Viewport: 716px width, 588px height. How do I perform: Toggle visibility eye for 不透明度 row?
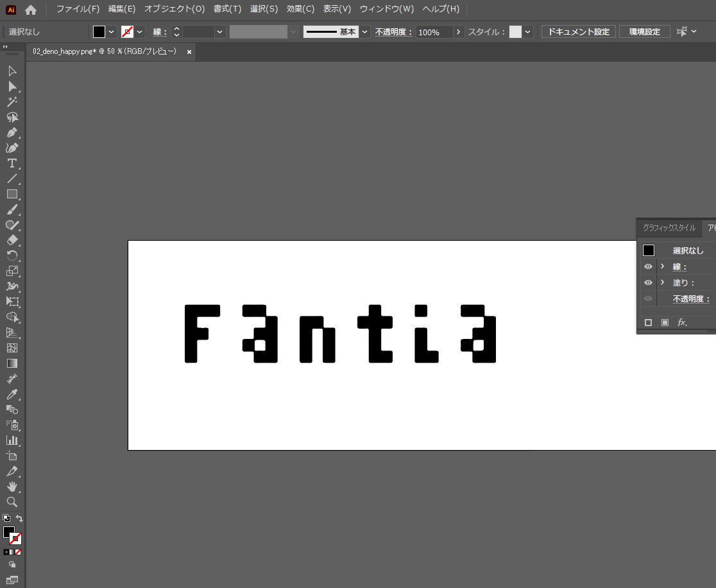point(648,298)
